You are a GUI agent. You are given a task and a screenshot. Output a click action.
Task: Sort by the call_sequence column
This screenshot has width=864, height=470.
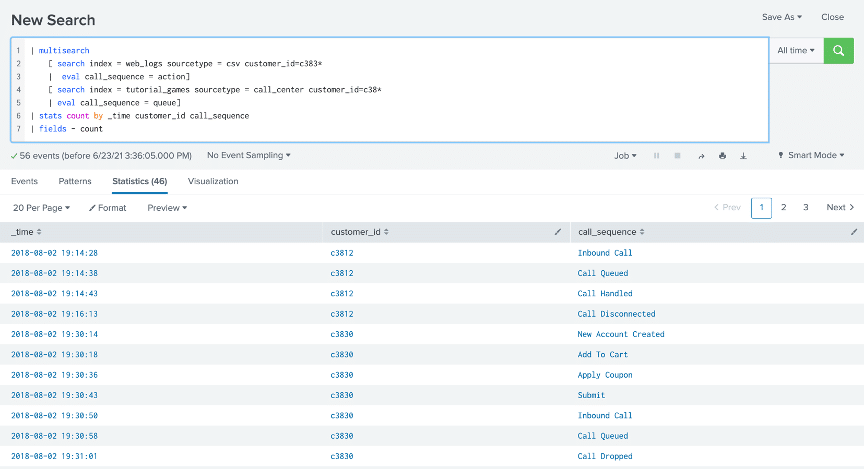coord(611,232)
